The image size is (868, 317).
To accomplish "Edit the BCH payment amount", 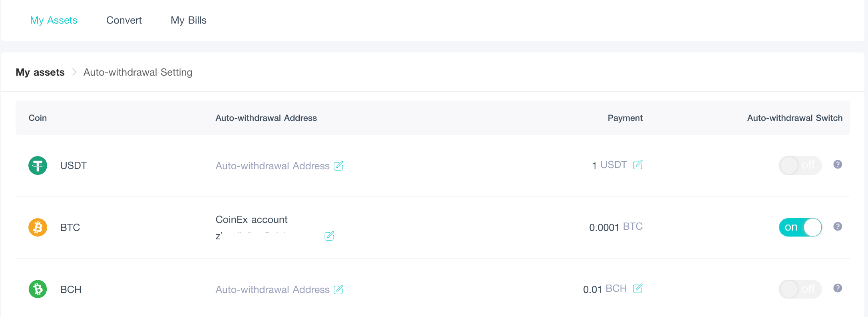I will (638, 288).
